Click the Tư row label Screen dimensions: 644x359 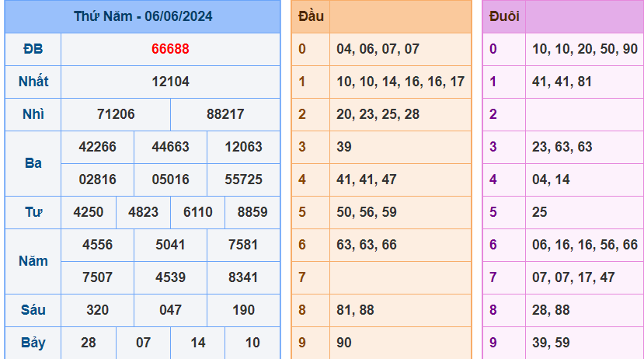coord(33,212)
